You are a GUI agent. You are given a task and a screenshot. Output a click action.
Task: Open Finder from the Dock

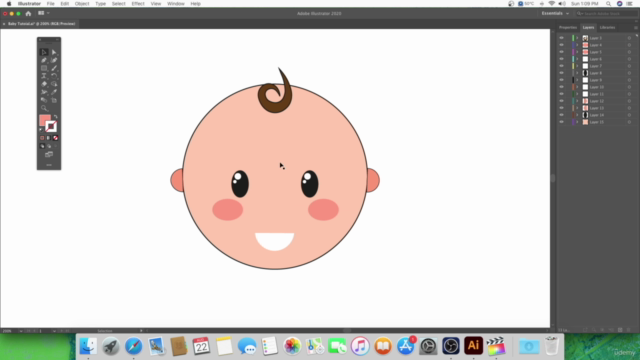coord(88,346)
